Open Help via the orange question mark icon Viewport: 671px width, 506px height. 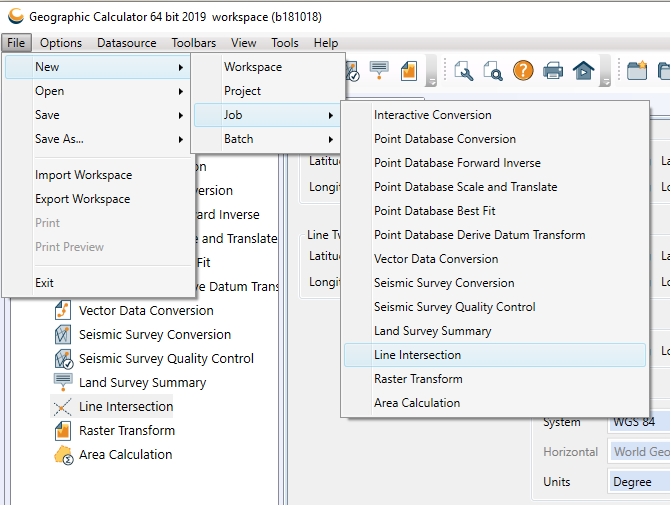523,71
